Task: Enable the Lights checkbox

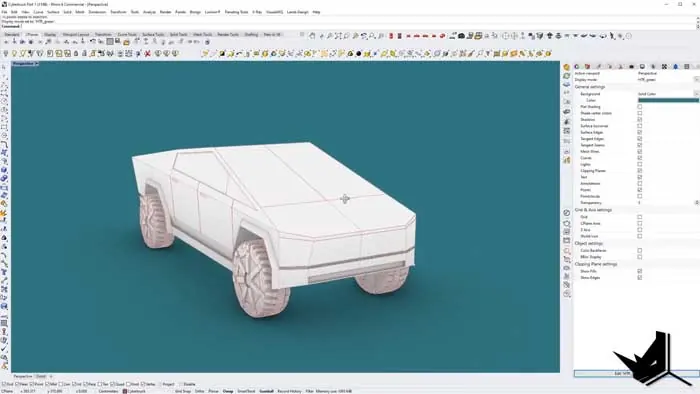Action: tap(640, 164)
